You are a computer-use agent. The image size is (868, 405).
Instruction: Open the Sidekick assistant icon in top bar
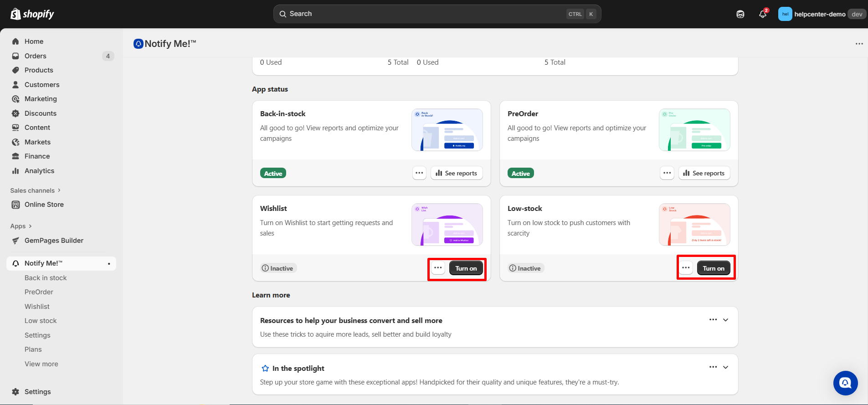740,14
